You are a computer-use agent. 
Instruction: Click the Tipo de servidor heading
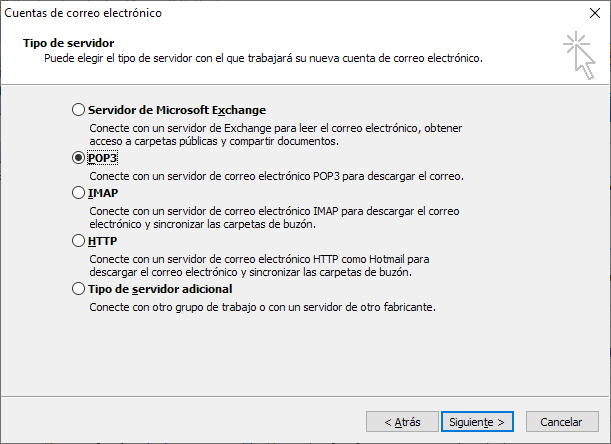[x=69, y=43]
